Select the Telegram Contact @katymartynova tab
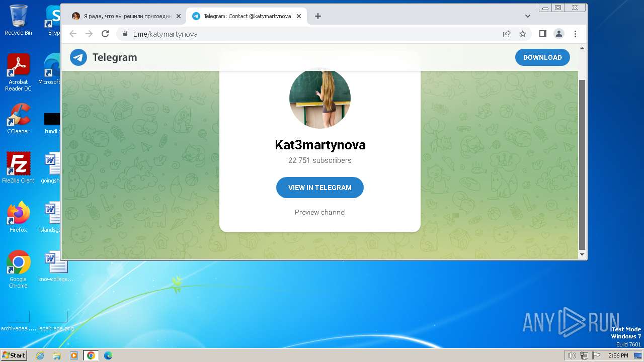Image resolution: width=644 pixels, height=362 pixels. coord(246,16)
